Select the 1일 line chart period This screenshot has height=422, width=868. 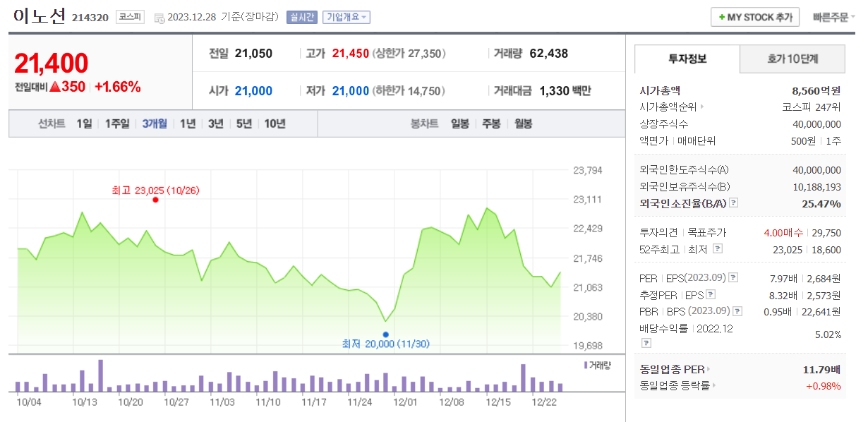click(84, 123)
